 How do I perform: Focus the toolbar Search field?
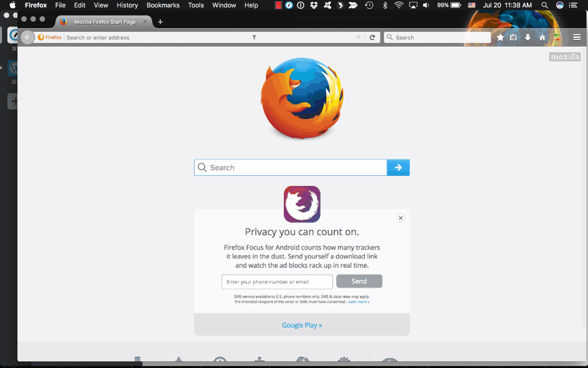pos(438,37)
